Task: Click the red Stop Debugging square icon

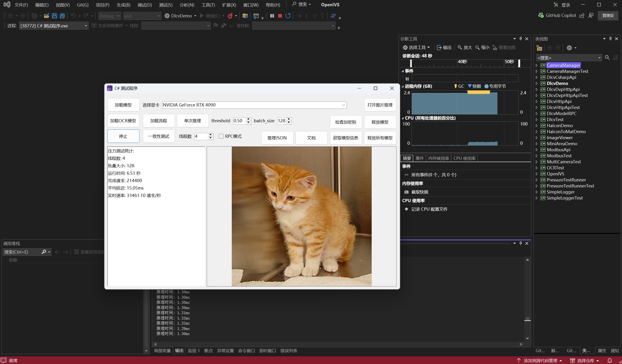Action: tap(280, 16)
